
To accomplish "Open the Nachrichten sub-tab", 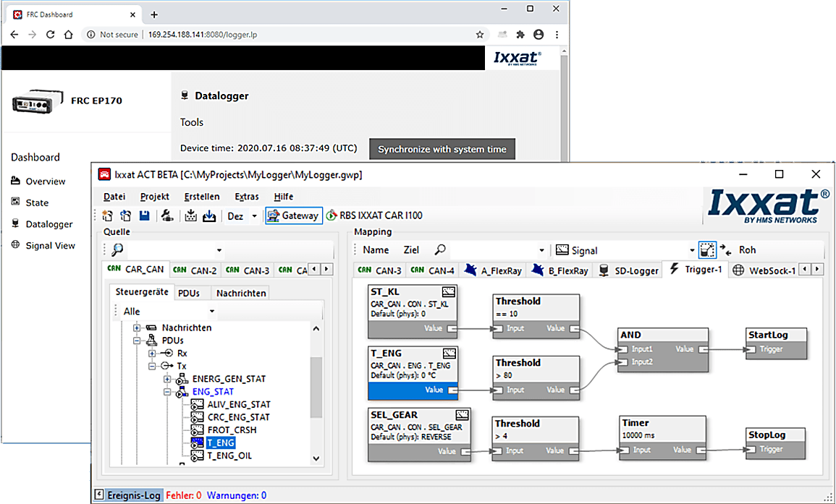I will (241, 293).
